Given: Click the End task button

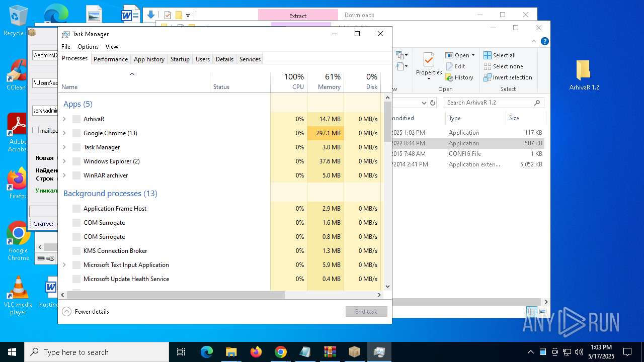Looking at the screenshot, I should [366, 312].
